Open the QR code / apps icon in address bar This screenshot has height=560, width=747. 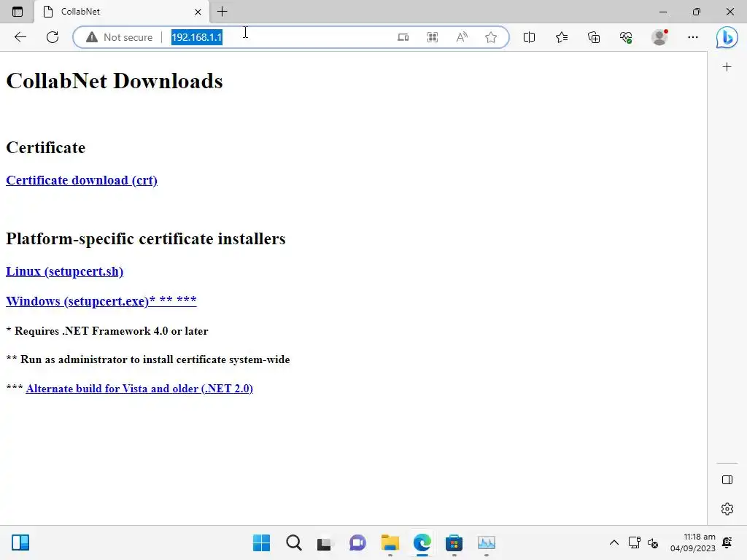tap(432, 37)
